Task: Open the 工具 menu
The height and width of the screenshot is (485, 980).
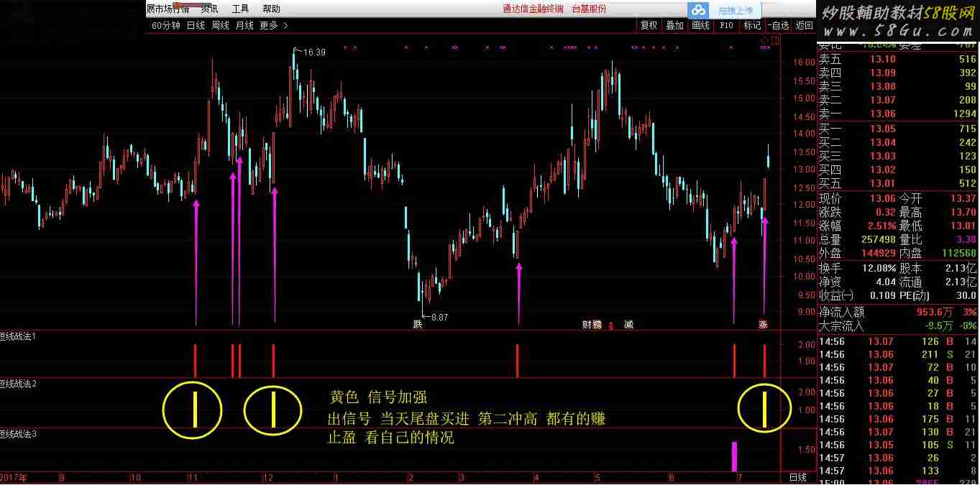Action: (x=240, y=9)
